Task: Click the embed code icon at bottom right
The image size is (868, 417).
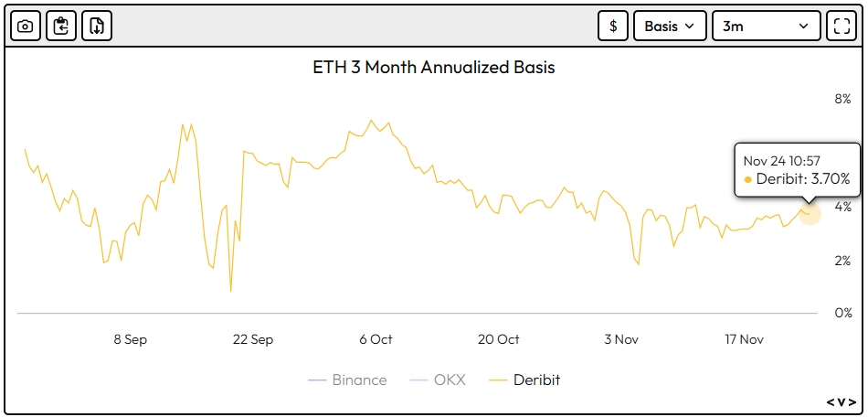Action: tap(842, 401)
